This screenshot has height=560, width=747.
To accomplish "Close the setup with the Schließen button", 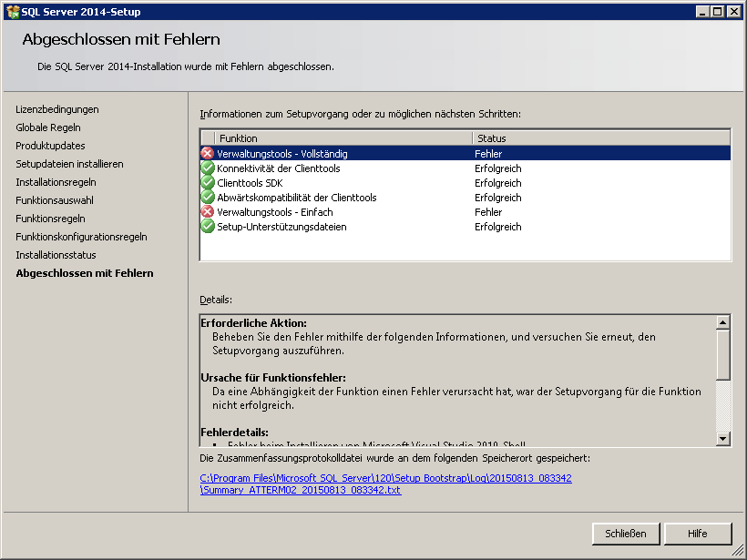I will pos(626,534).
